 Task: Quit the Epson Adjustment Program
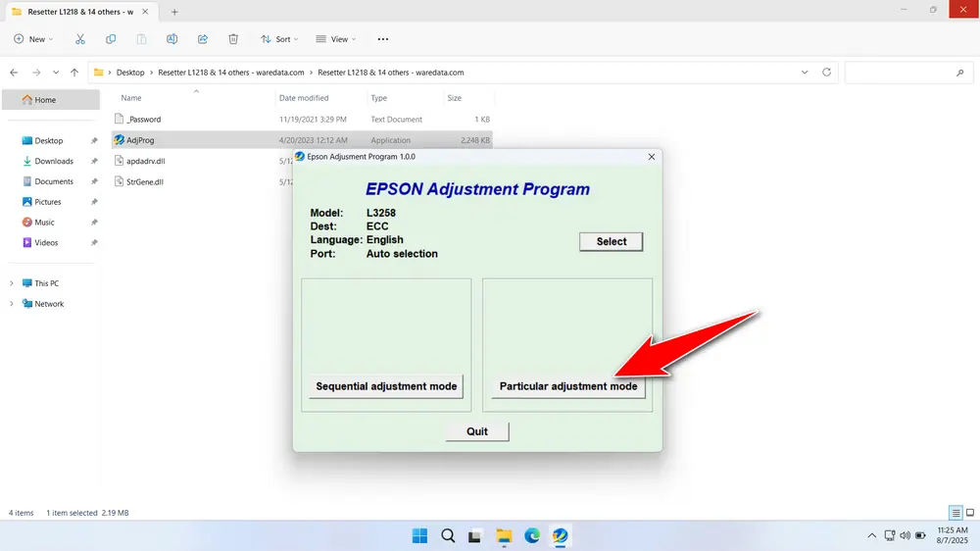click(477, 431)
